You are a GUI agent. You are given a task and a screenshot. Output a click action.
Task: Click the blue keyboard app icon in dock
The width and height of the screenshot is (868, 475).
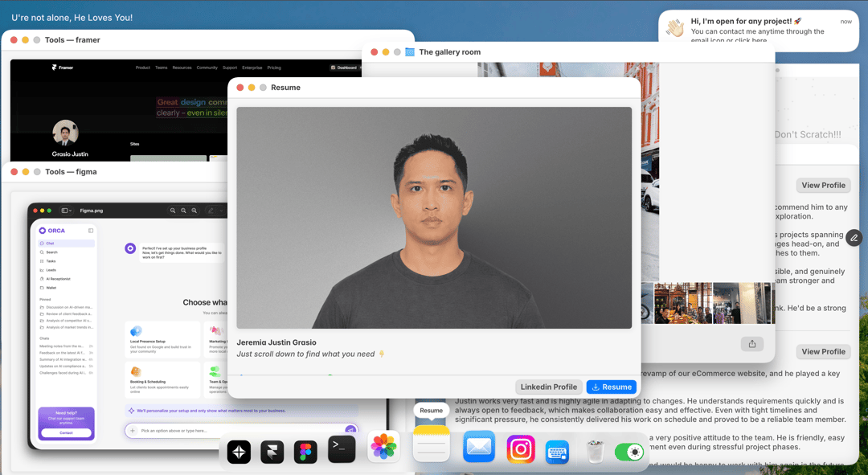(x=557, y=452)
